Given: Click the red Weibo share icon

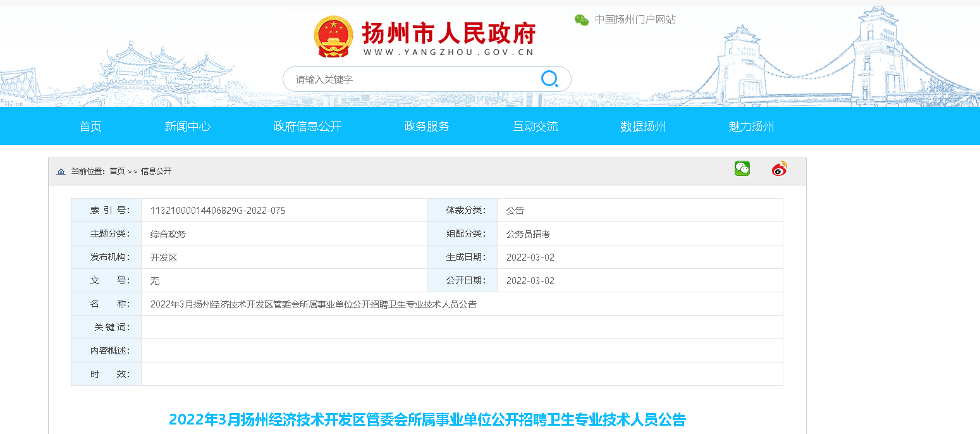Looking at the screenshot, I should (x=779, y=169).
